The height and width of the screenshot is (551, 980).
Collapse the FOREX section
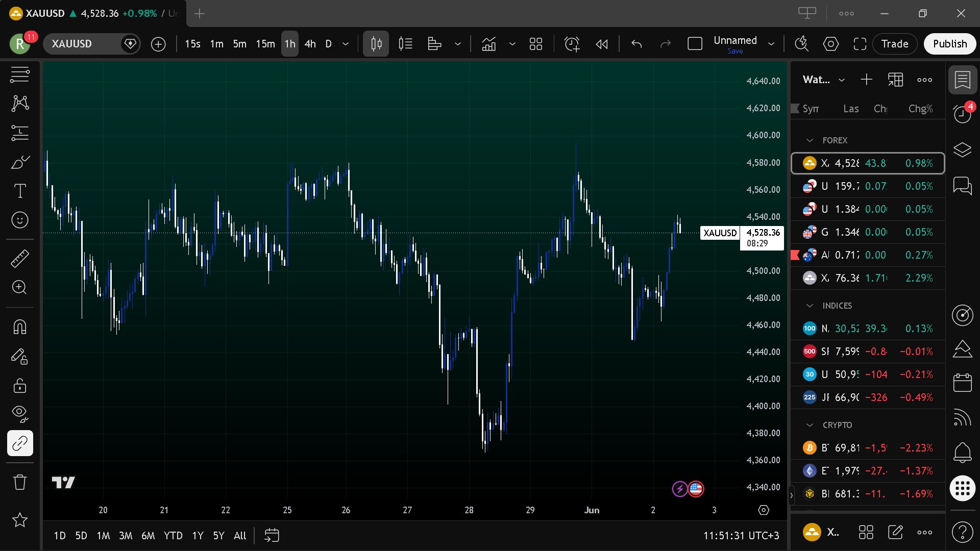point(810,140)
